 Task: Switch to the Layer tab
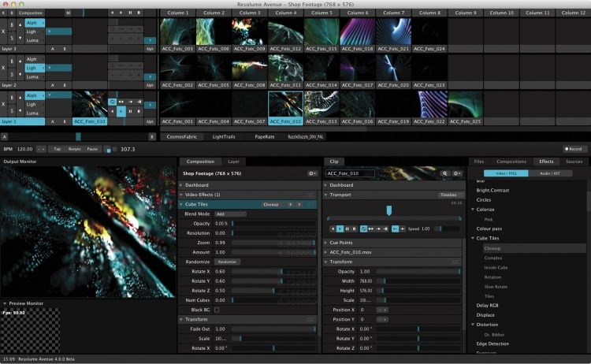click(x=233, y=162)
